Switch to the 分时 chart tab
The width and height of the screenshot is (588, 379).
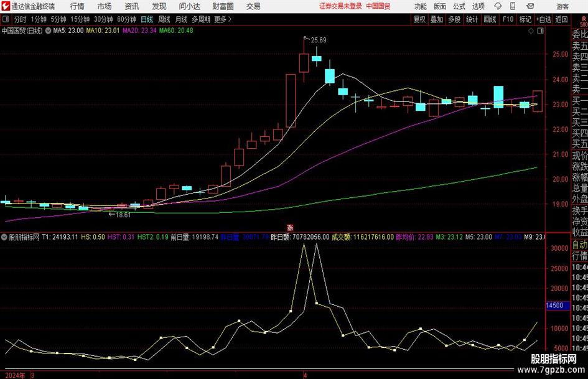(x=20, y=19)
